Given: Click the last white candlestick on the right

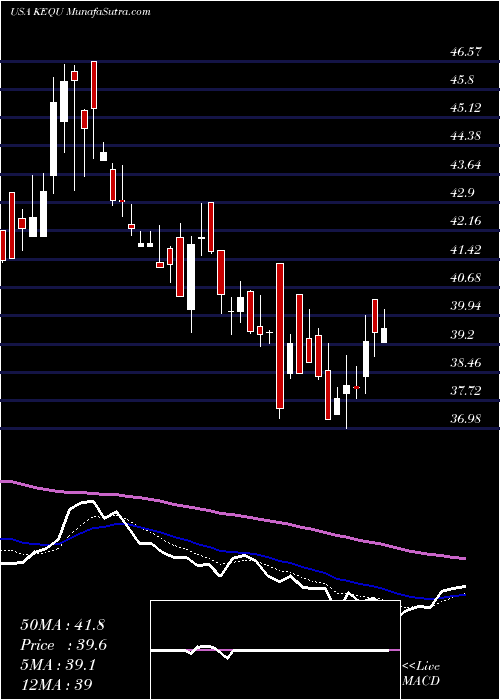Looking at the screenshot, I should point(384,335).
